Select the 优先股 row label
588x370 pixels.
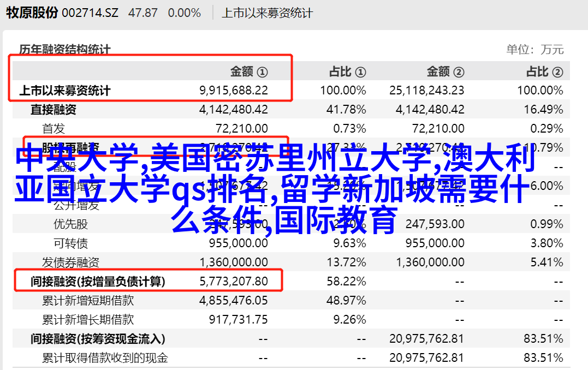pos(71,224)
